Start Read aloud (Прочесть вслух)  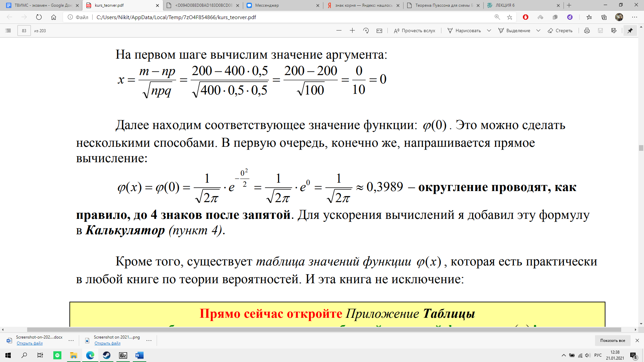click(x=415, y=31)
